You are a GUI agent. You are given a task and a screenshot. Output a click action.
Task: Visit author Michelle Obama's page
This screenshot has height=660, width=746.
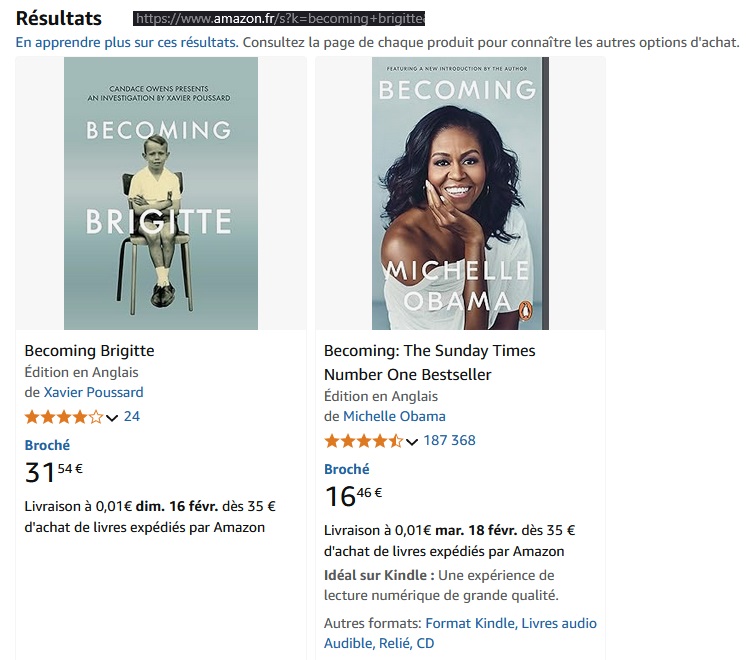point(394,416)
